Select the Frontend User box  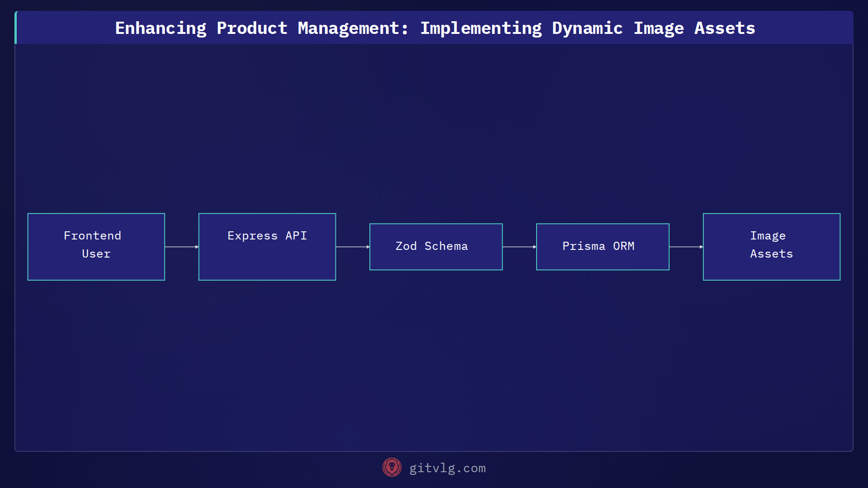pyautogui.click(x=96, y=247)
